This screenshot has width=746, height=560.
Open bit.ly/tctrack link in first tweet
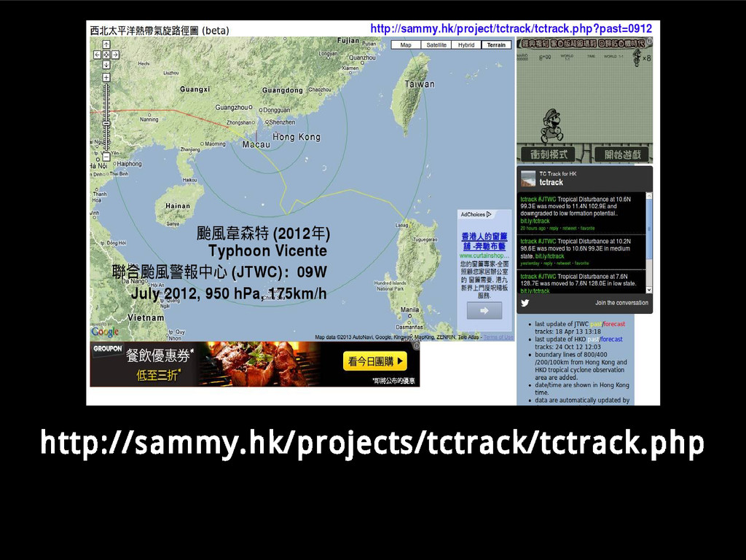(535, 221)
